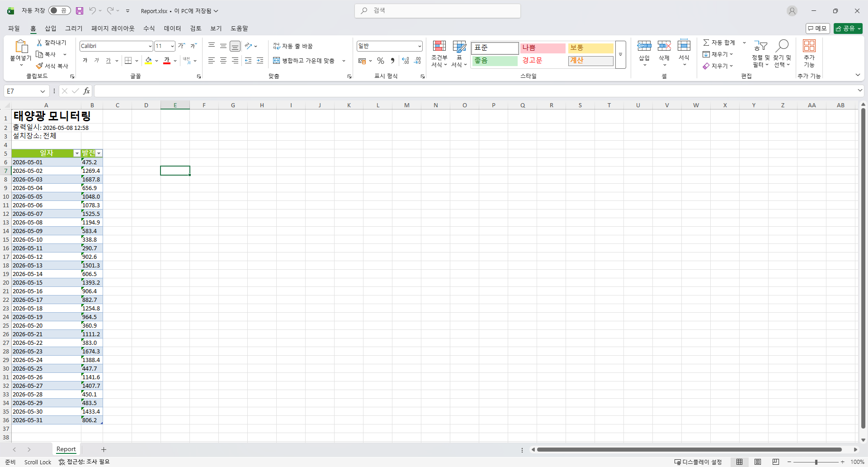
Task: Apply the 나쁨 cell style swatch
Action: point(542,48)
